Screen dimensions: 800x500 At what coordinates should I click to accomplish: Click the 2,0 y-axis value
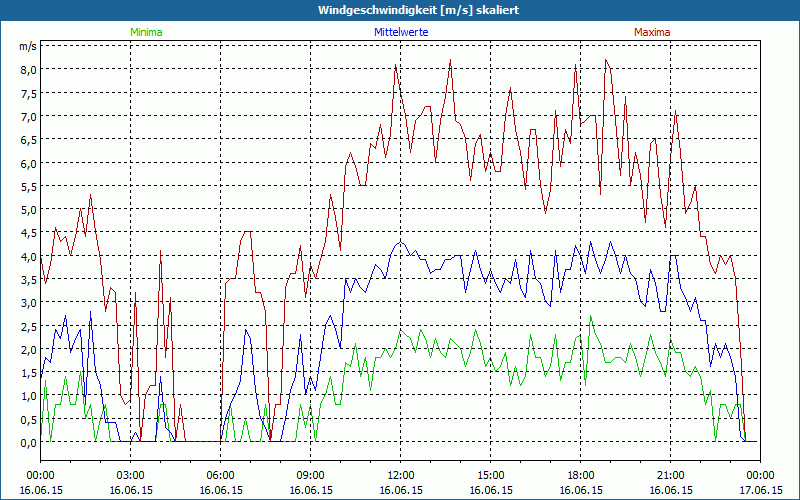[x=29, y=350]
